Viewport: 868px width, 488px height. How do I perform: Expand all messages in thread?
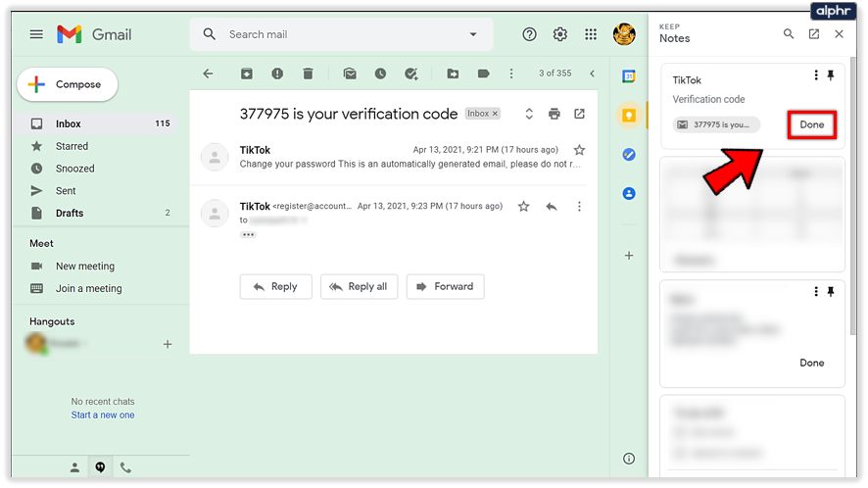click(529, 114)
